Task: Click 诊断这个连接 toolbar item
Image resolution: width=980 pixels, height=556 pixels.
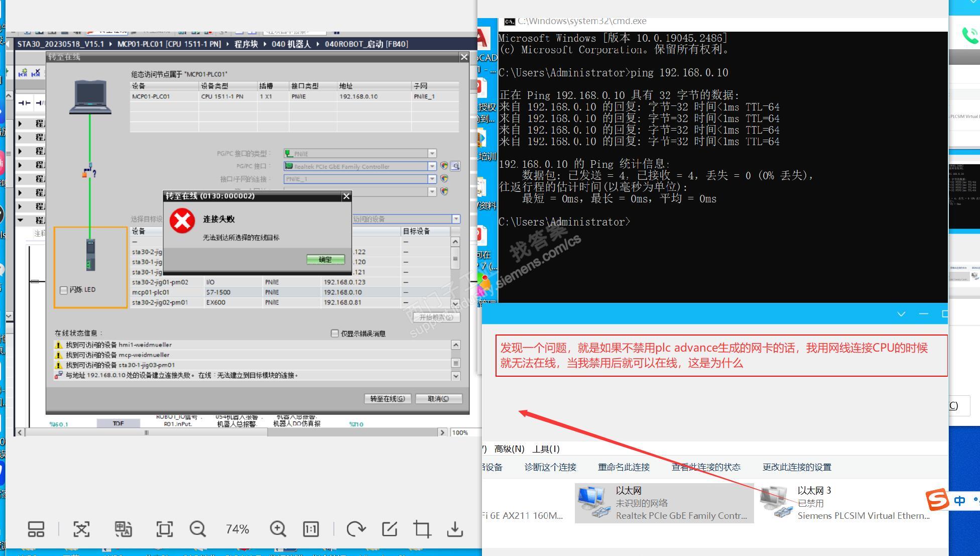Action: 550,467
